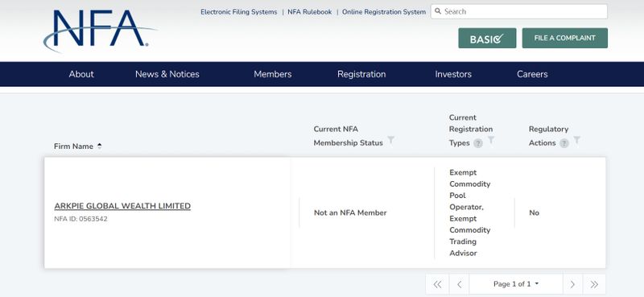Open filter for Regulatory Actions

(577, 140)
